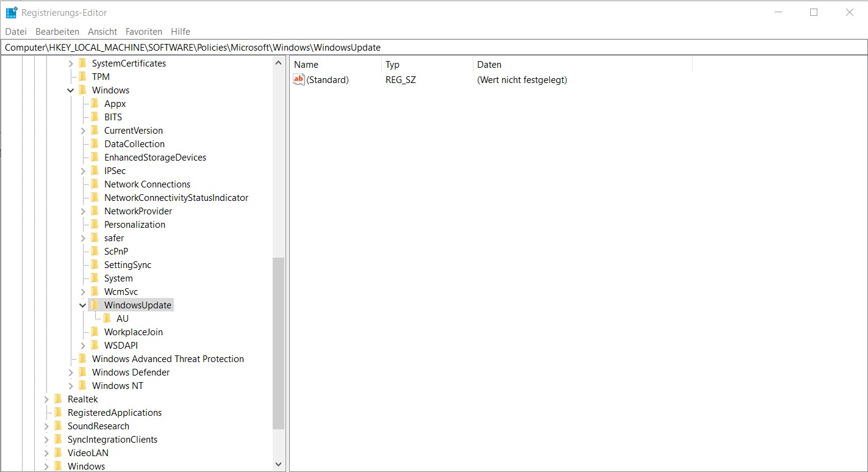
Task: Expand the WcmSvc key
Action: coord(83,292)
